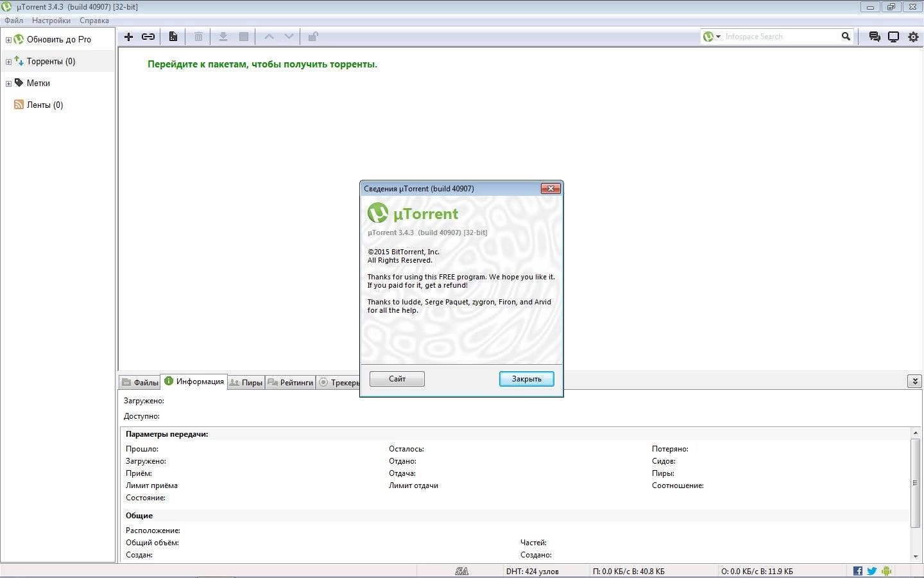Click the Create New Torrent document icon
Viewport: 924px width, 578px height.
click(173, 37)
